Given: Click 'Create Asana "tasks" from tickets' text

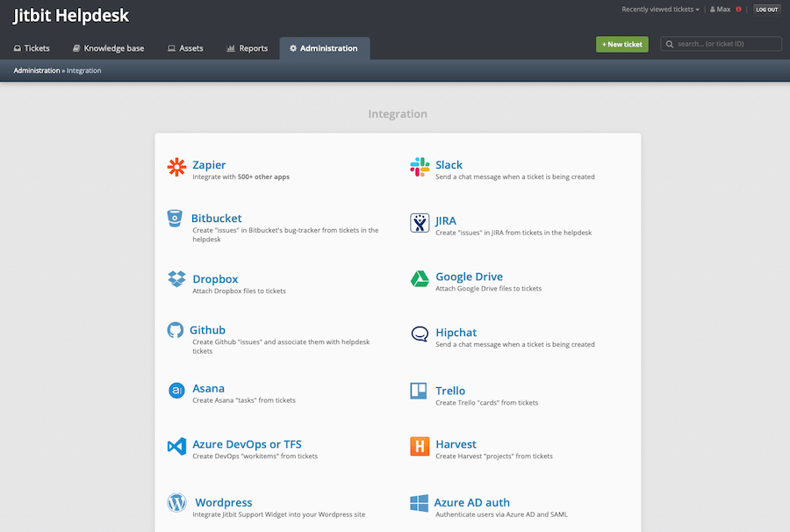Looking at the screenshot, I should click(x=244, y=400).
